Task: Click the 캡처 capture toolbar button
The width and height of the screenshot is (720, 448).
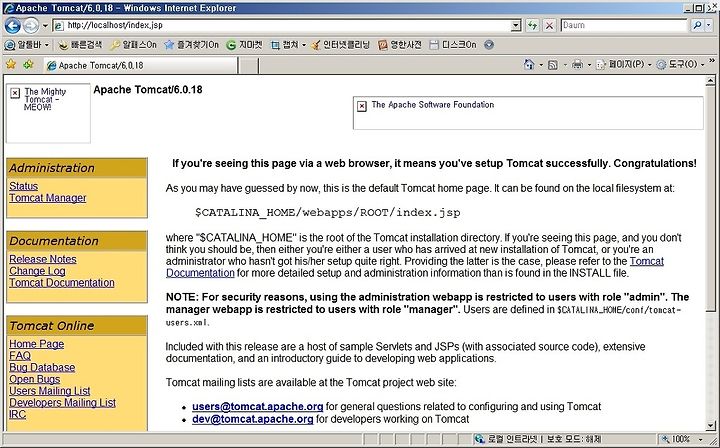Action: coord(285,45)
